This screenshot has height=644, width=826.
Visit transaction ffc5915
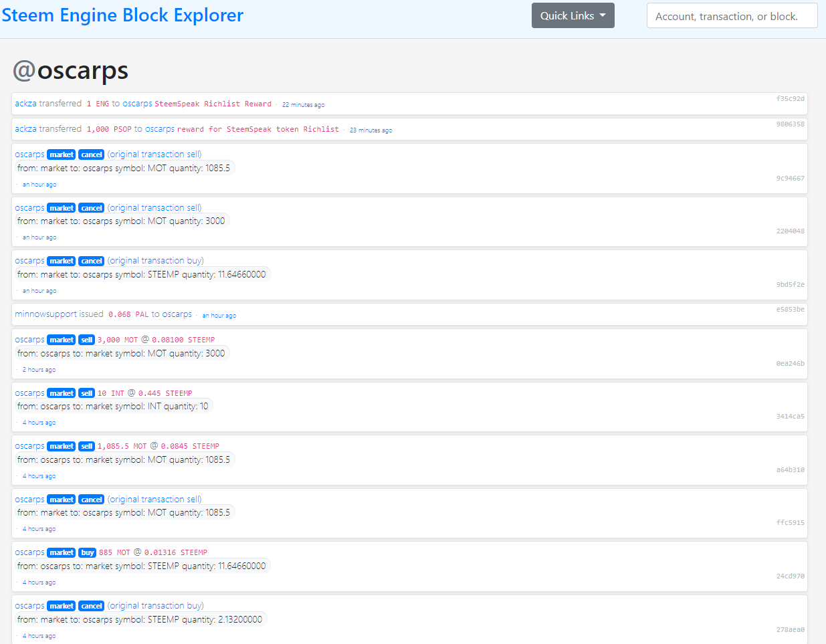coord(791,523)
